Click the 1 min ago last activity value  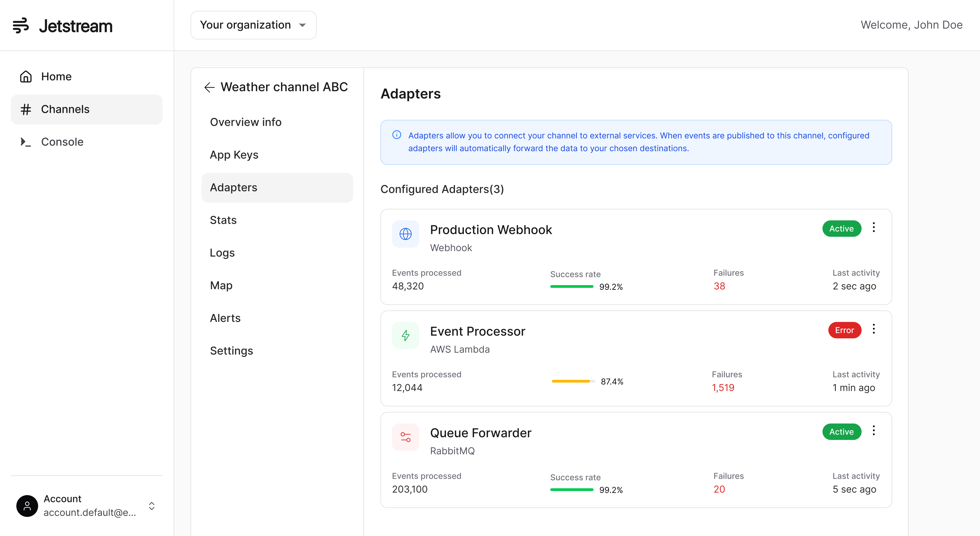pyautogui.click(x=854, y=388)
